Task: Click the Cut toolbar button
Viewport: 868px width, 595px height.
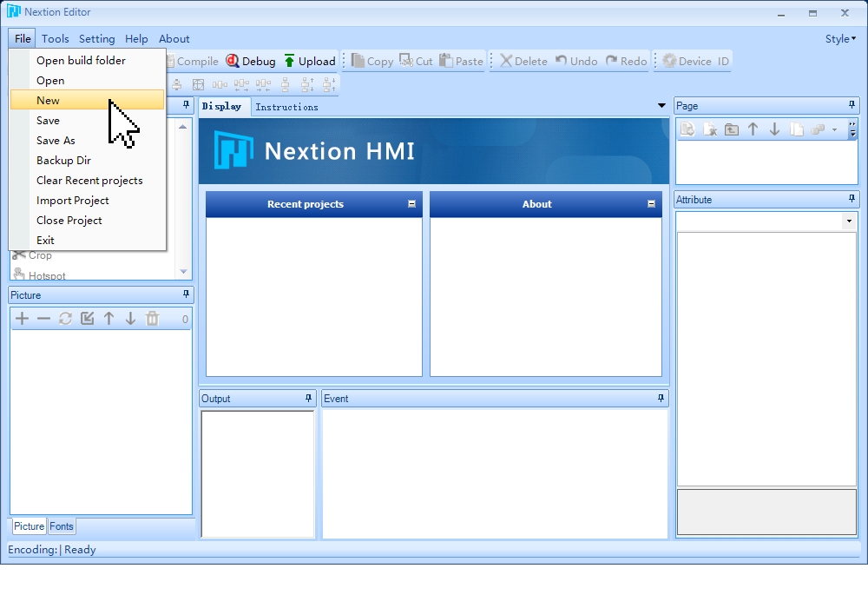Action: coord(417,61)
